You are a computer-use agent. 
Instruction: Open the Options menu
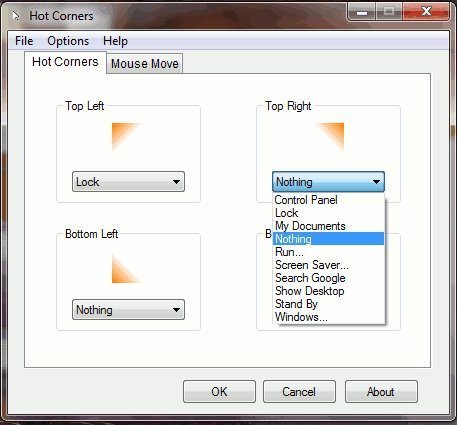tap(68, 41)
